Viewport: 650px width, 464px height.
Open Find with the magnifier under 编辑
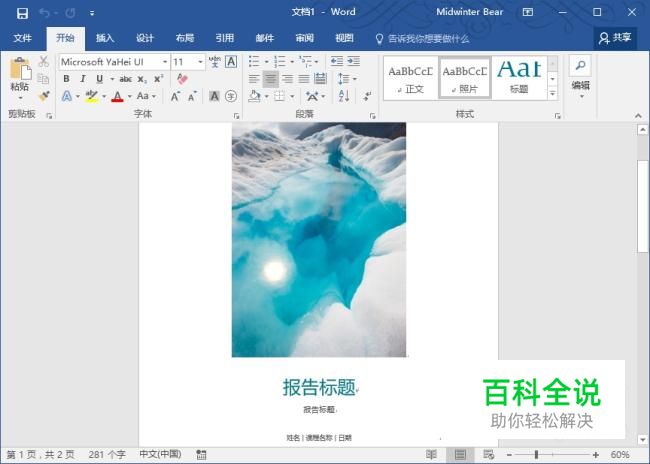(x=580, y=66)
